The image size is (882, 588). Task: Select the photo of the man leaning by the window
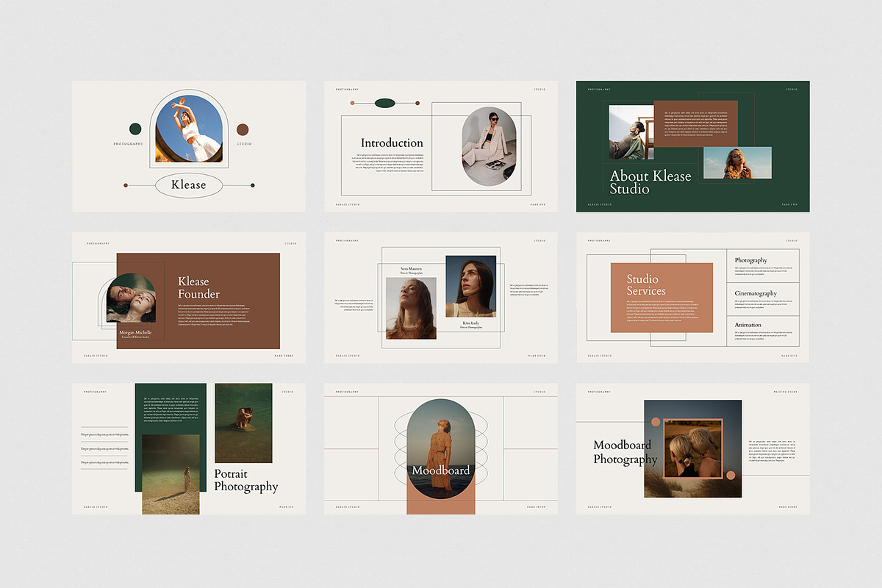click(x=631, y=132)
